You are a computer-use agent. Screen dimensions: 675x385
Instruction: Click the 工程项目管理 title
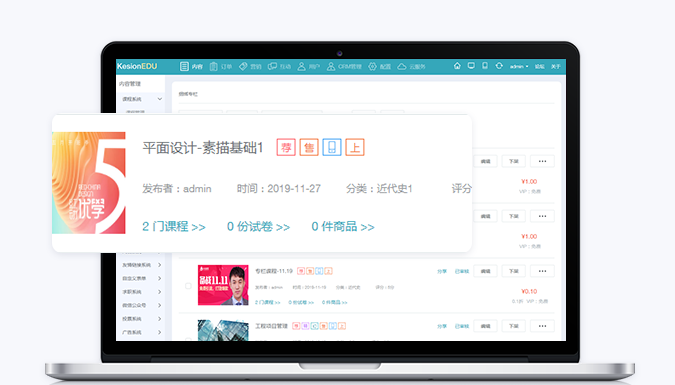click(271, 326)
